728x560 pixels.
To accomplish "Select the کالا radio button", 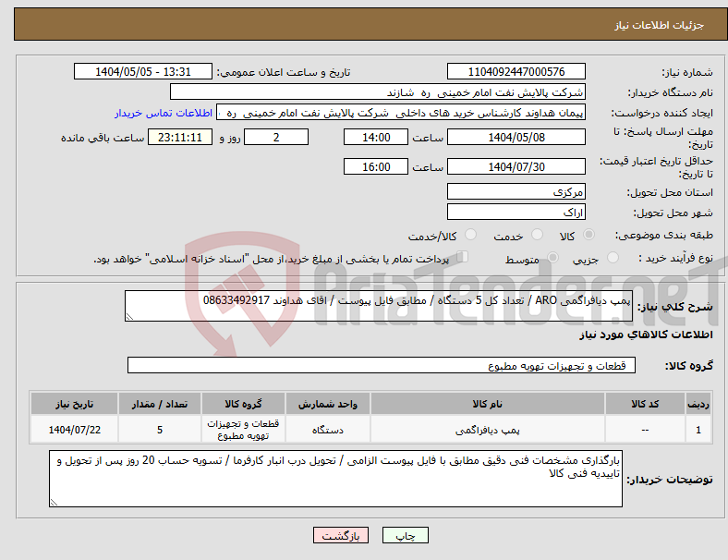I will tap(588, 235).
